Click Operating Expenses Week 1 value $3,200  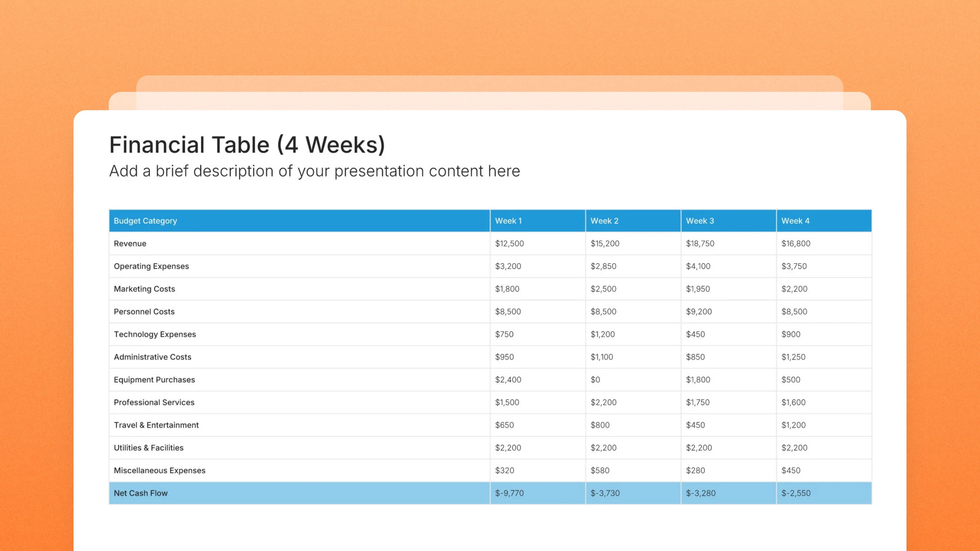pyautogui.click(x=508, y=266)
